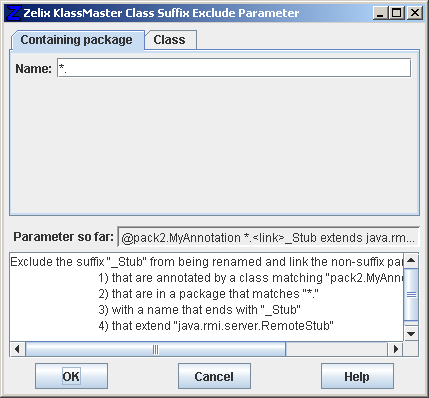Click the Parameter so far field

268,238
